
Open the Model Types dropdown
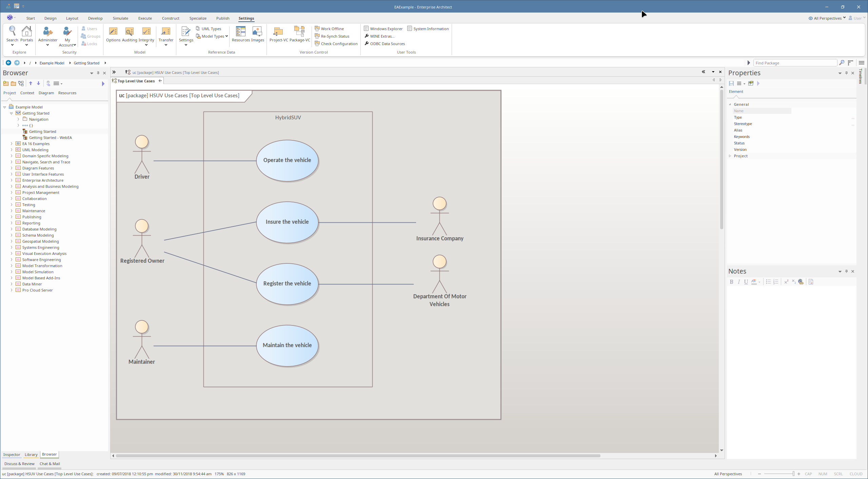(213, 36)
